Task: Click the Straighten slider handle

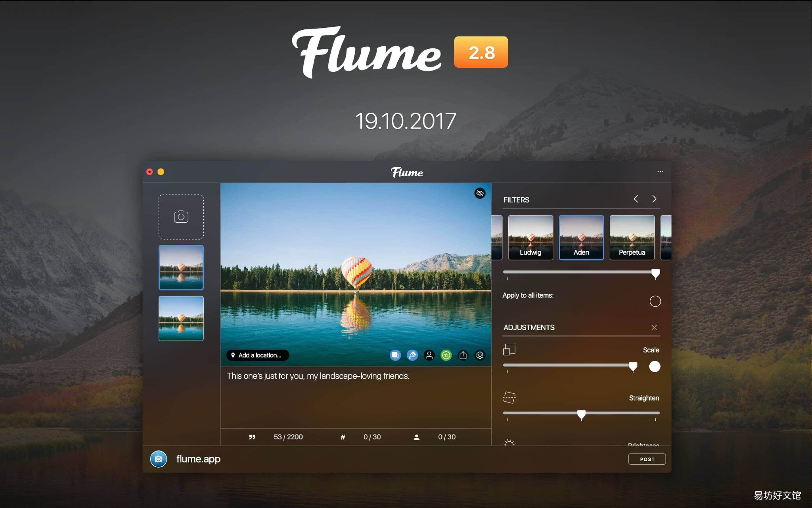Action: (581, 415)
